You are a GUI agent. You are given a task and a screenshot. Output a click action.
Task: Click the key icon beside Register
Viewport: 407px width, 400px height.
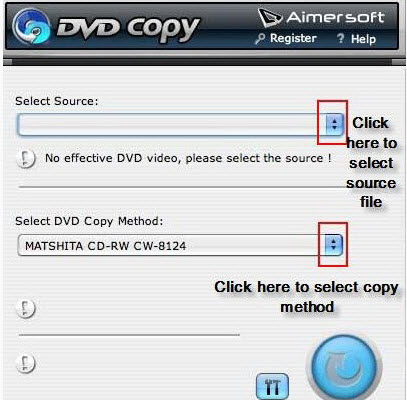260,39
